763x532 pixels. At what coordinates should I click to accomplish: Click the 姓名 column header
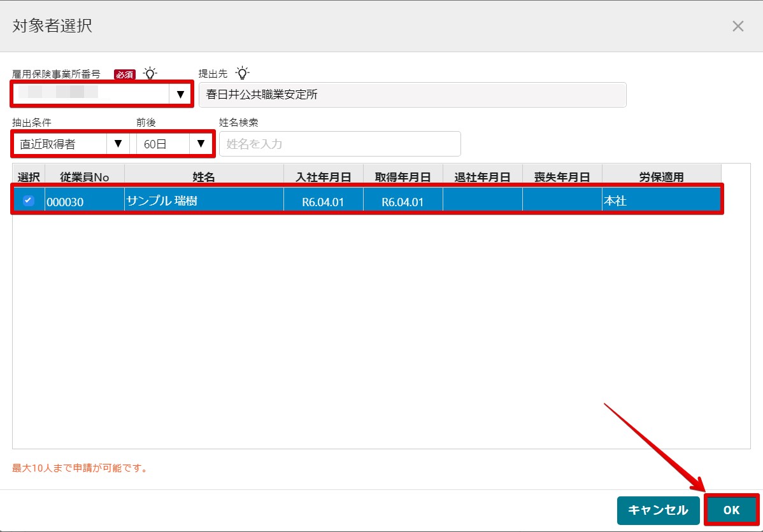pyautogui.click(x=204, y=177)
